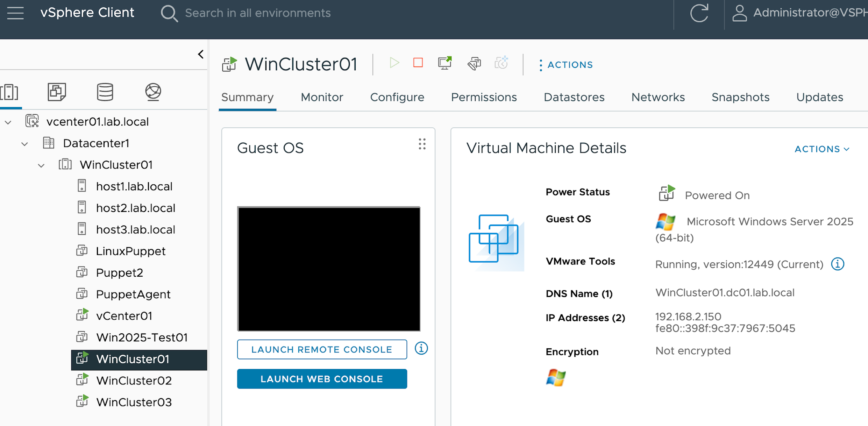868x426 pixels.
Task: Click the IP address 192.168.2.150
Action: 688,317
